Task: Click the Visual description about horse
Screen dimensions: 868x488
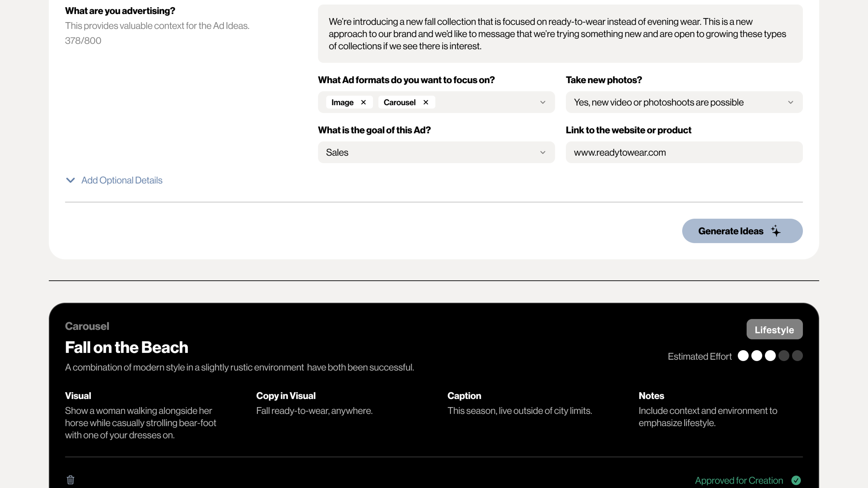Action: (x=141, y=423)
